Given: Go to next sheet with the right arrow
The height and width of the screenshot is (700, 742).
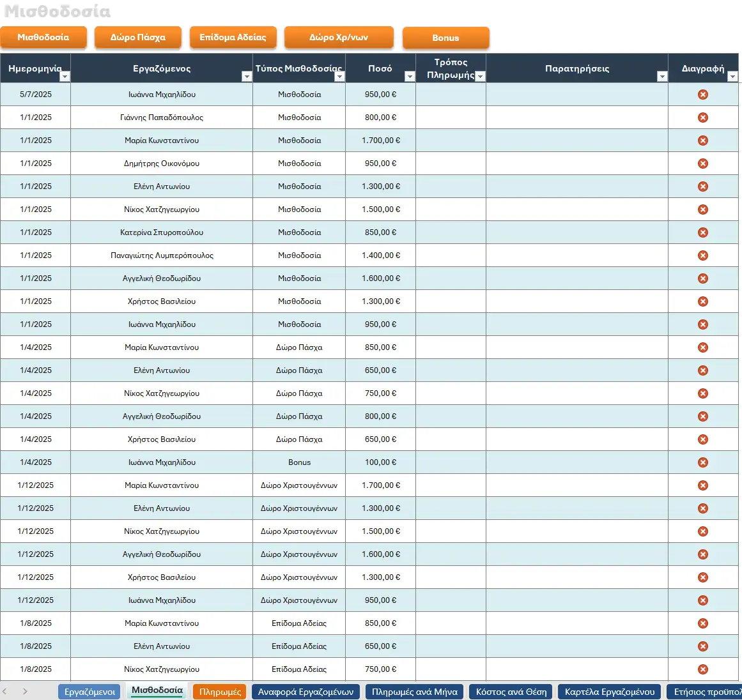Looking at the screenshot, I should tap(25, 692).
